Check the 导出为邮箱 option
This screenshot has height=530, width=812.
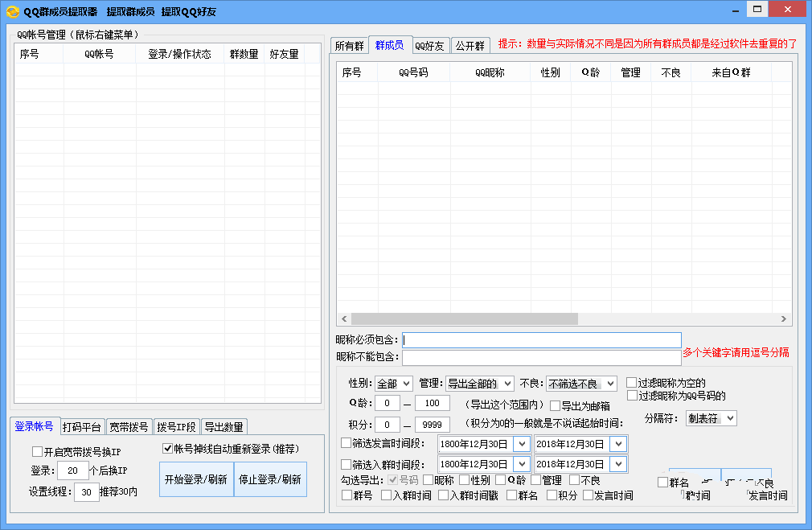(556, 405)
